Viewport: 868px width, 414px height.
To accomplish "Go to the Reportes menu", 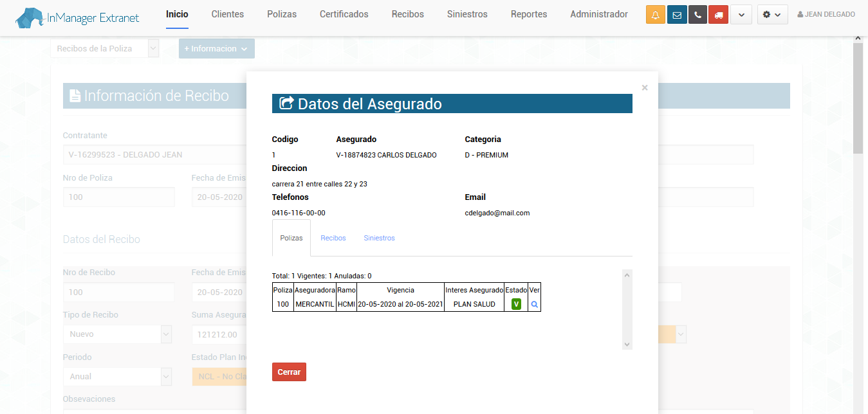I will point(528,14).
